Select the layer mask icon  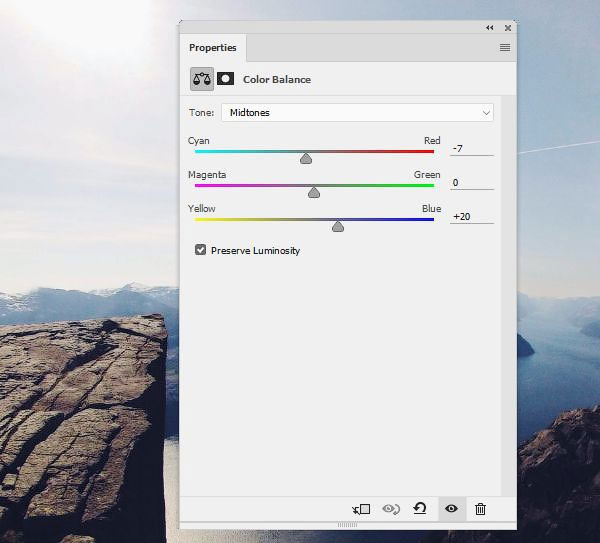pyautogui.click(x=225, y=79)
